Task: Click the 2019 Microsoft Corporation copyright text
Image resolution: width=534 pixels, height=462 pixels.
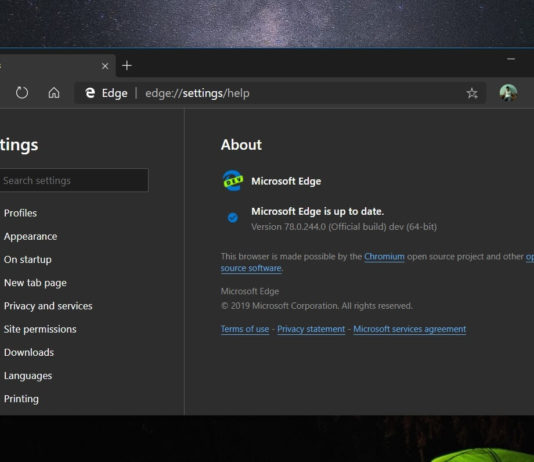Action: coord(316,306)
